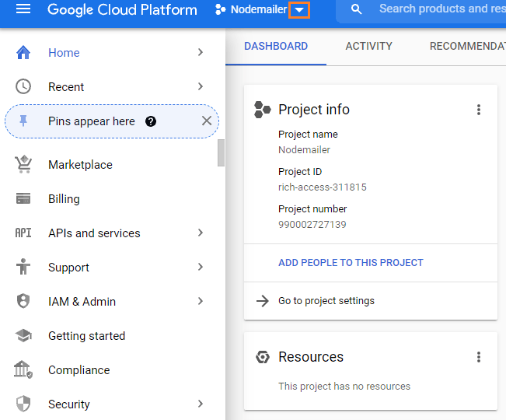Click the Google Cloud Platform title

point(122,9)
